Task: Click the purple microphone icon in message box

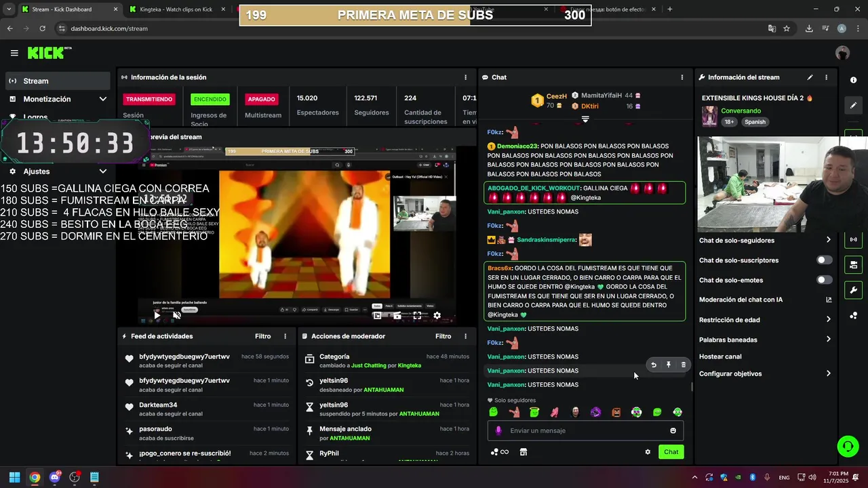Action: [x=498, y=430]
